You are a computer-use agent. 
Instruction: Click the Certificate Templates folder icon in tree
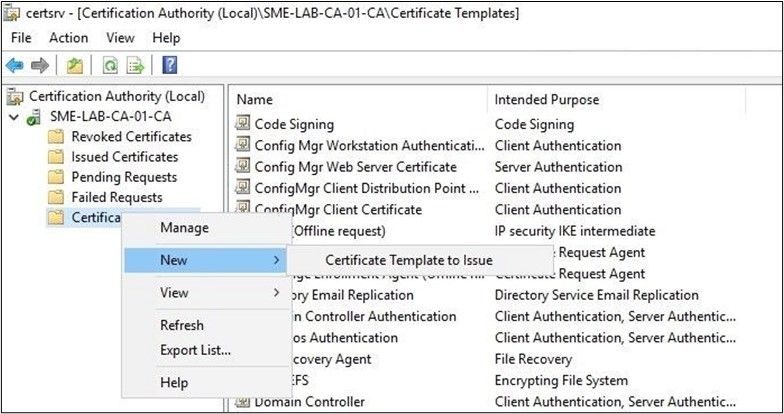tap(56, 218)
